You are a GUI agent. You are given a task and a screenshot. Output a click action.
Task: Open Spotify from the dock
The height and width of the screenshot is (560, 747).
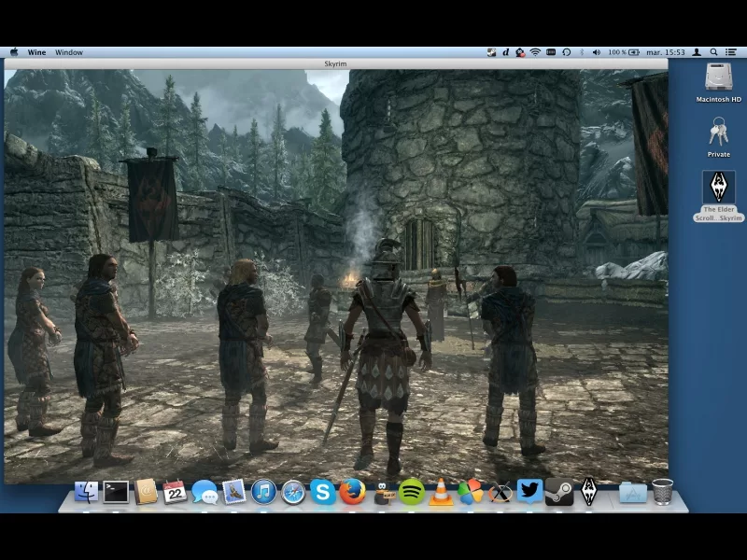point(411,492)
